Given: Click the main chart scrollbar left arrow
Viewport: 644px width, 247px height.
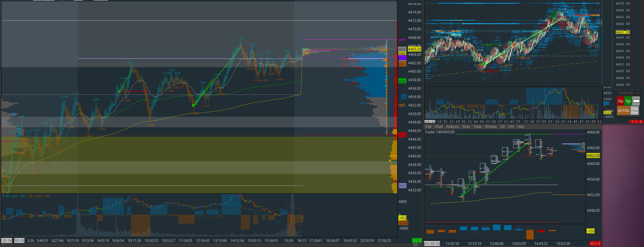Looking at the screenshot, I should 3,245.
